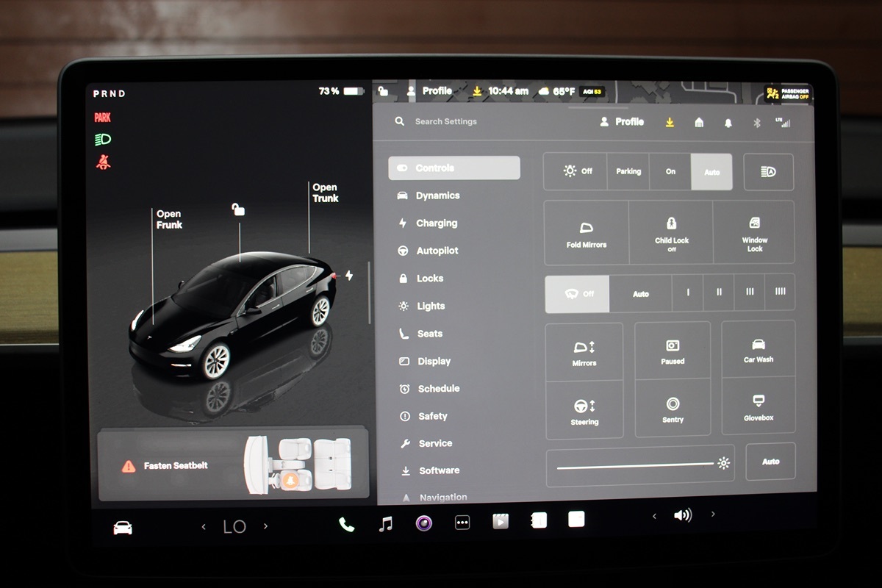Tap Open Frunk label
The width and height of the screenshot is (882, 588).
click(x=169, y=219)
